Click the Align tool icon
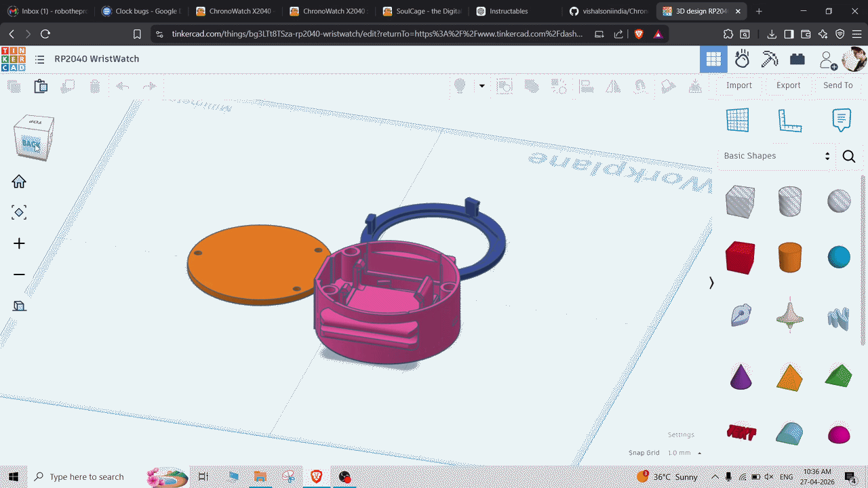This screenshot has width=868, height=488. [587, 86]
